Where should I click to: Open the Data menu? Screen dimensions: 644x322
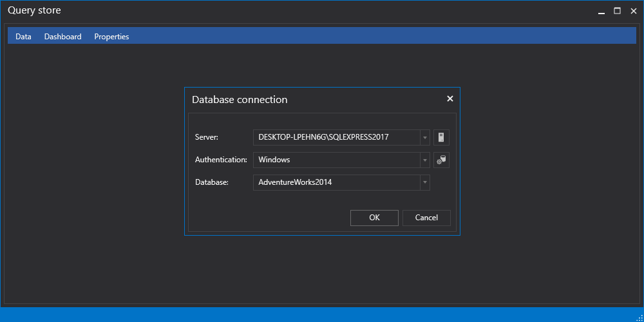tap(23, 37)
